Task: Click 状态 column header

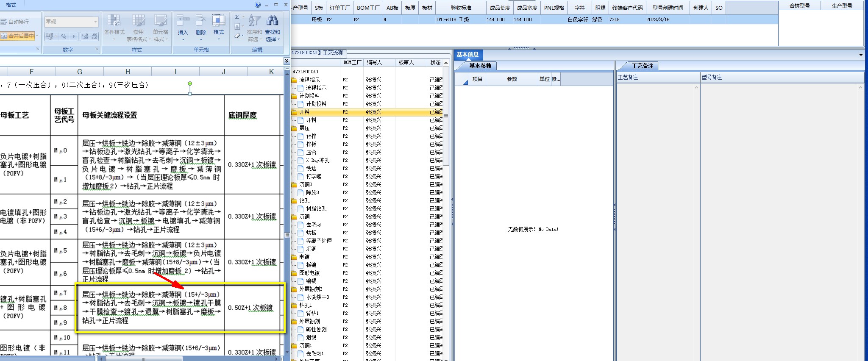Action: [x=435, y=62]
